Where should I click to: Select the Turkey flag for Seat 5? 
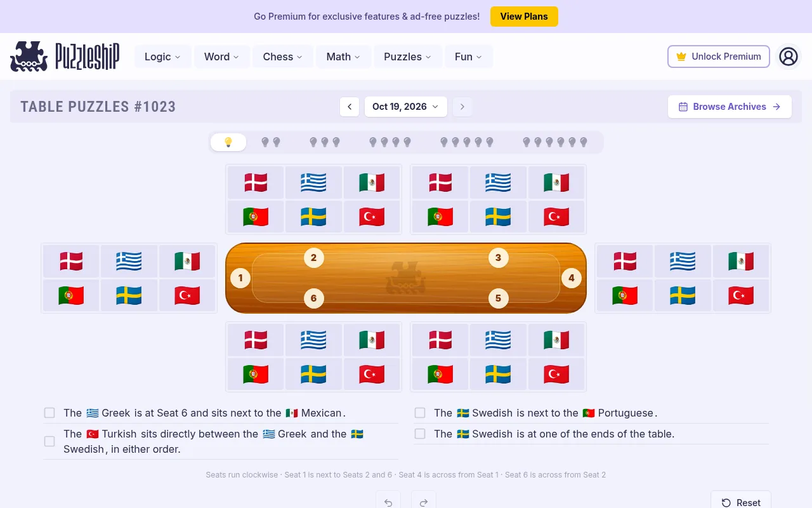[x=556, y=374]
